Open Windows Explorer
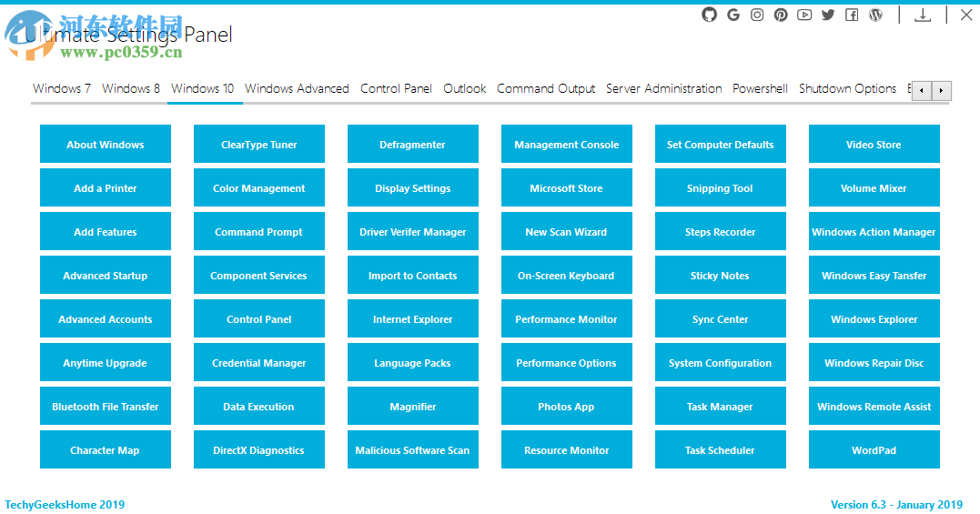The width and height of the screenshot is (980, 514). pos(874,318)
